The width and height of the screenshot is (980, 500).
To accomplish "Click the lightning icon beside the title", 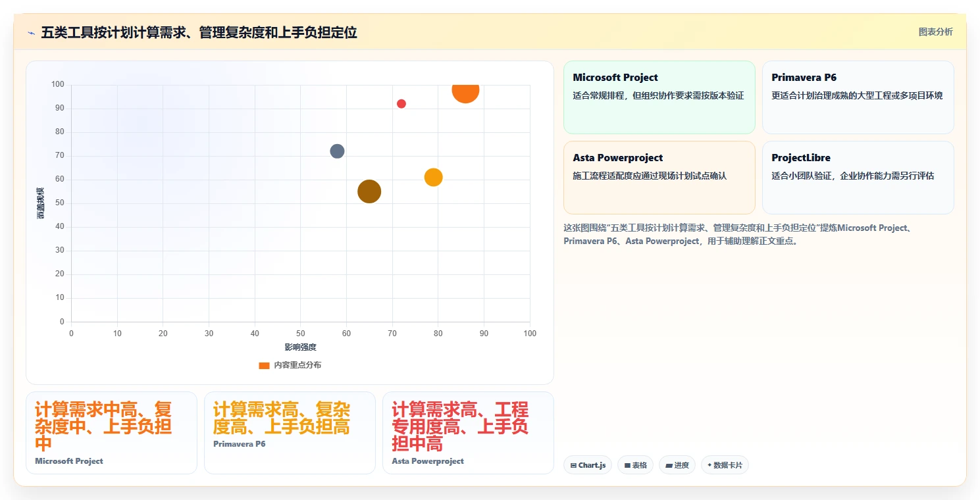I will [x=31, y=32].
